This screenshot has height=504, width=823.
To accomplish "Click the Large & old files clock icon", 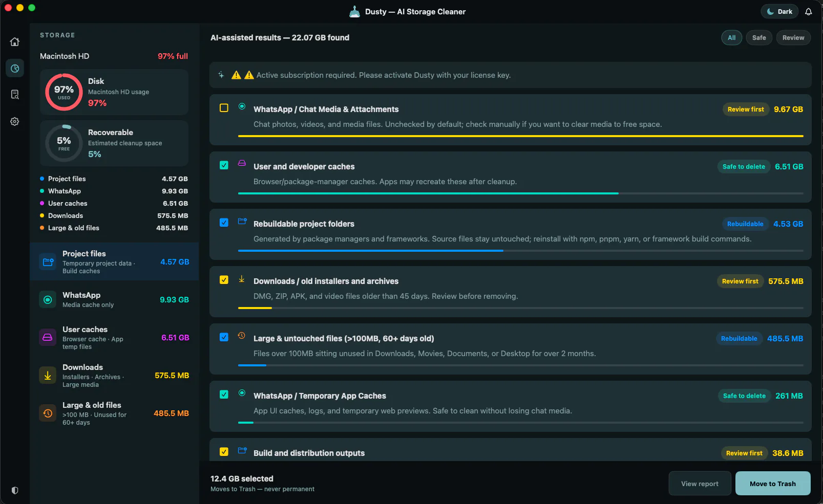I will [x=48, y=413].
